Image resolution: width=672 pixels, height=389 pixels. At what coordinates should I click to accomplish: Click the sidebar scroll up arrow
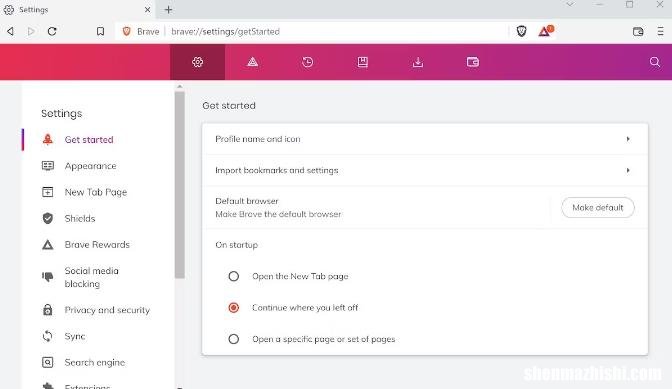click(x=180, y=87)
